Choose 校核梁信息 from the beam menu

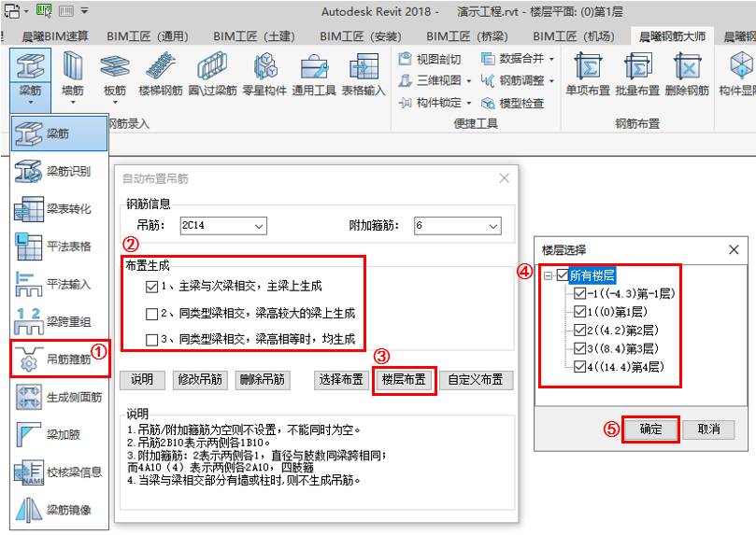point(59,472)
